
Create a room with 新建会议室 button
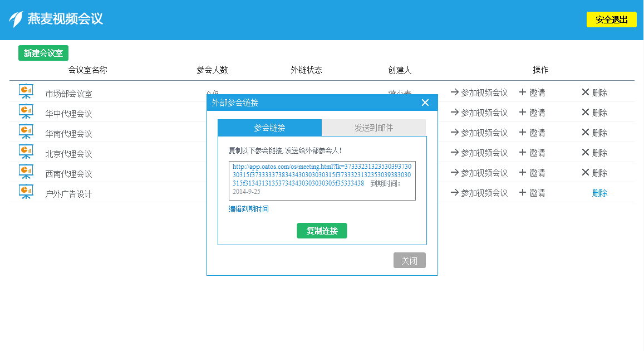pyautogui.click(x=43, y=53)
